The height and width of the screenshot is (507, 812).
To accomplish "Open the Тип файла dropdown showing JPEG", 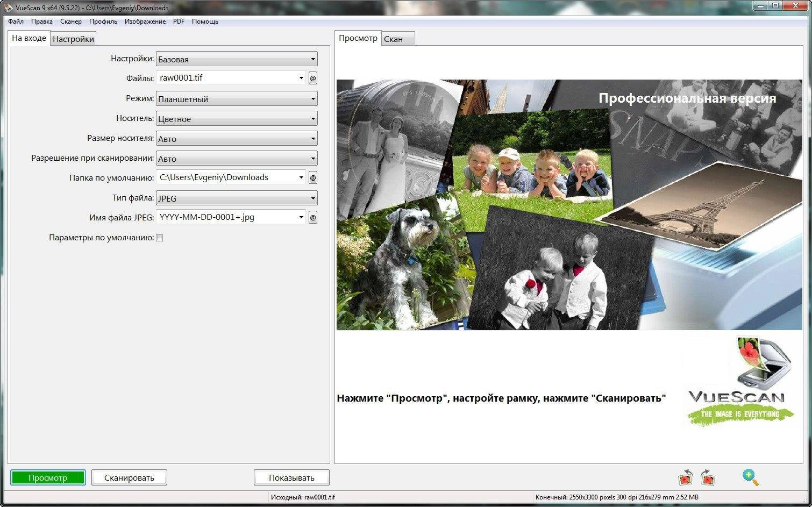I will [x=237, y=198].
